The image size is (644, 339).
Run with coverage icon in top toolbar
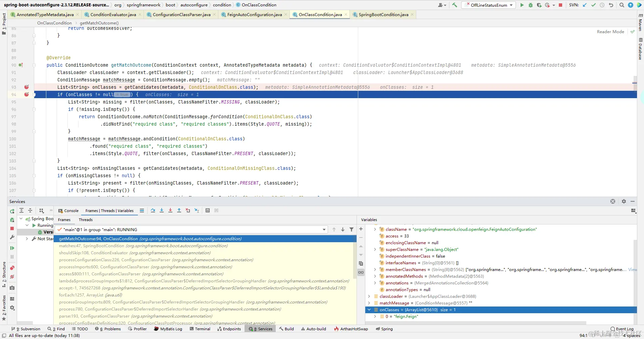pyautogui.click(x=539, y=5)
